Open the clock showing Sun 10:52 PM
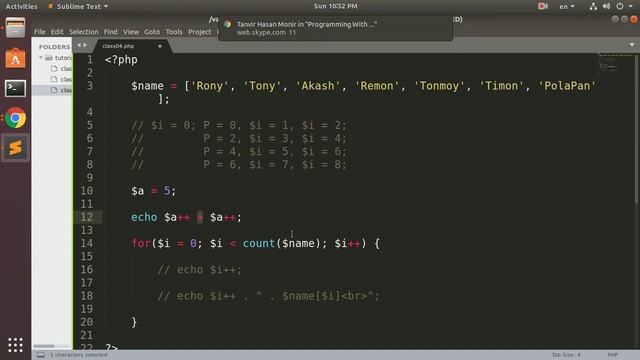640x360 pixels. pyautogui.click(x=336, y=6)
